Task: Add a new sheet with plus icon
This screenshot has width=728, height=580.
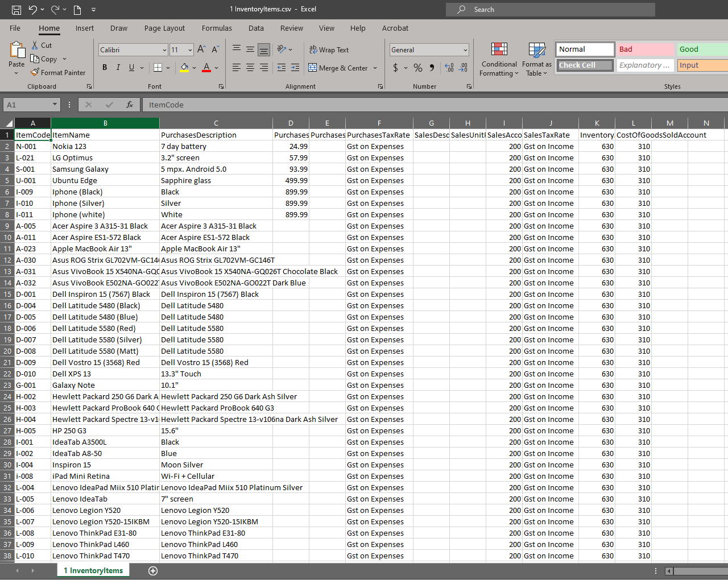Action: tap(153, 571)
